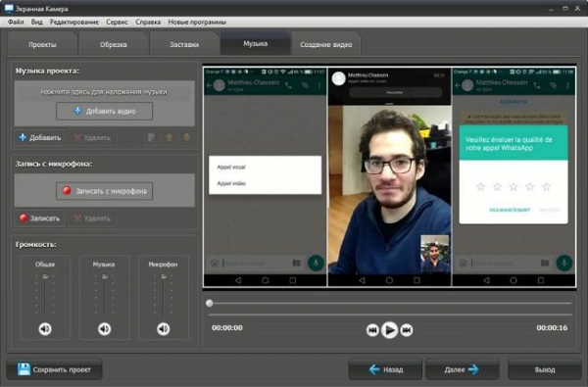Click the Сохранить проект button

(55, 369)
